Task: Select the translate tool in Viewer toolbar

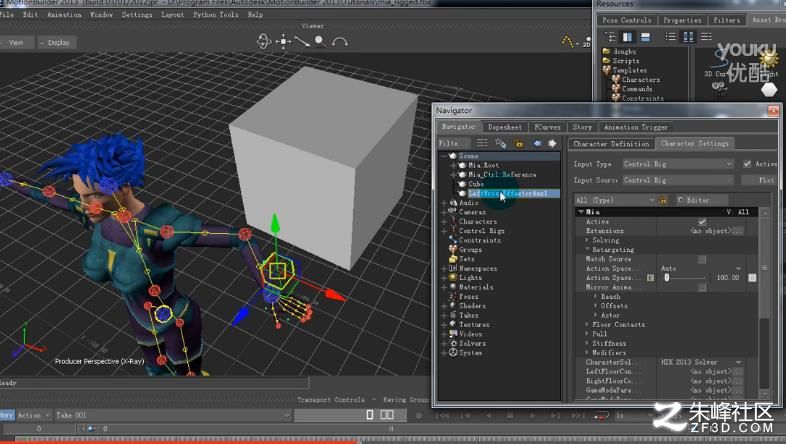Action: coord(283,41)
